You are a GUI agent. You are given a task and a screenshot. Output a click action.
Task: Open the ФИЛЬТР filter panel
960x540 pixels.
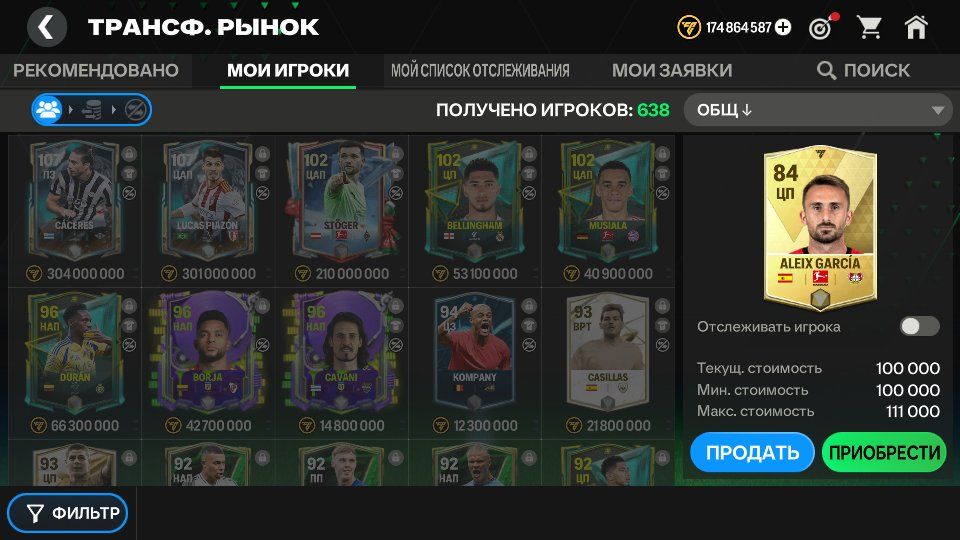(x=67, y=513)
